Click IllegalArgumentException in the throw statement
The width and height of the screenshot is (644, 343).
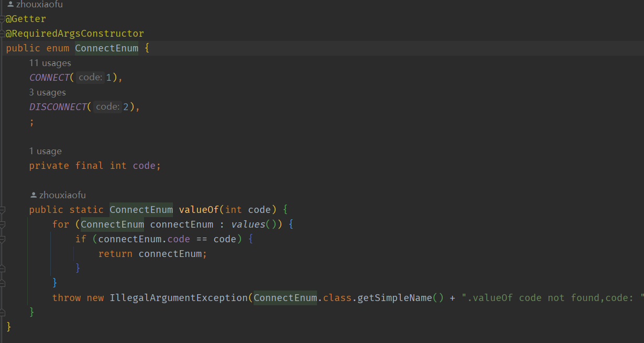pos(178,298)
